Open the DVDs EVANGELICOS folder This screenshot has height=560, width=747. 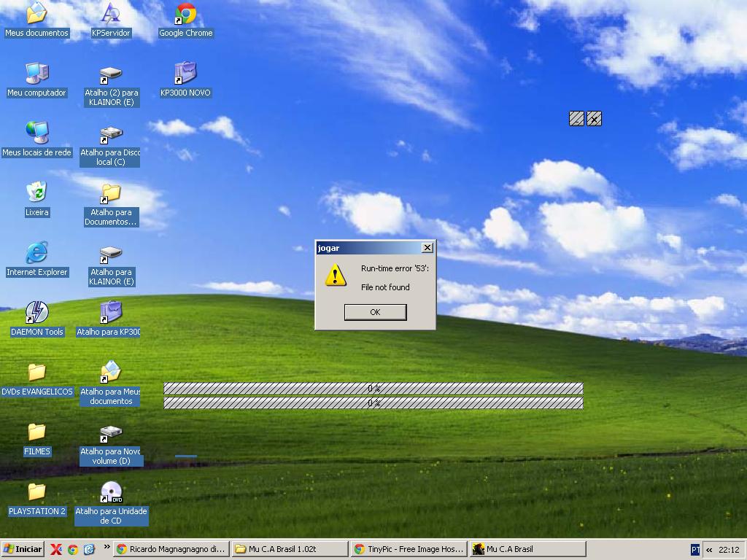coord(36,373)
